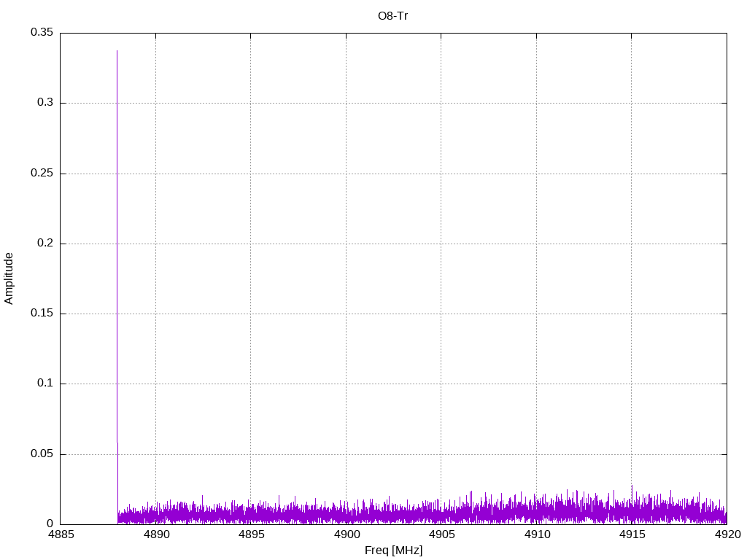This screenshot has width=747, height=560.
Task: Click the plot title O8-Tr
Action: click(x=392, y=15)
